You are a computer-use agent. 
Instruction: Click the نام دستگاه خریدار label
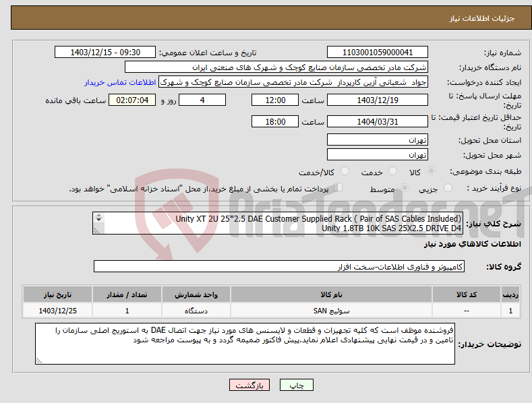(x=490, y=68)
